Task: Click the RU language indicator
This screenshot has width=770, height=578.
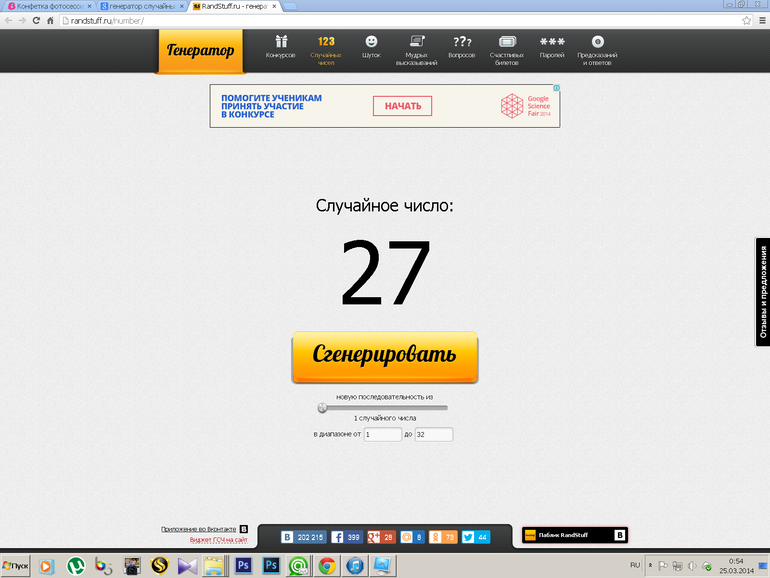Action: 635,565
